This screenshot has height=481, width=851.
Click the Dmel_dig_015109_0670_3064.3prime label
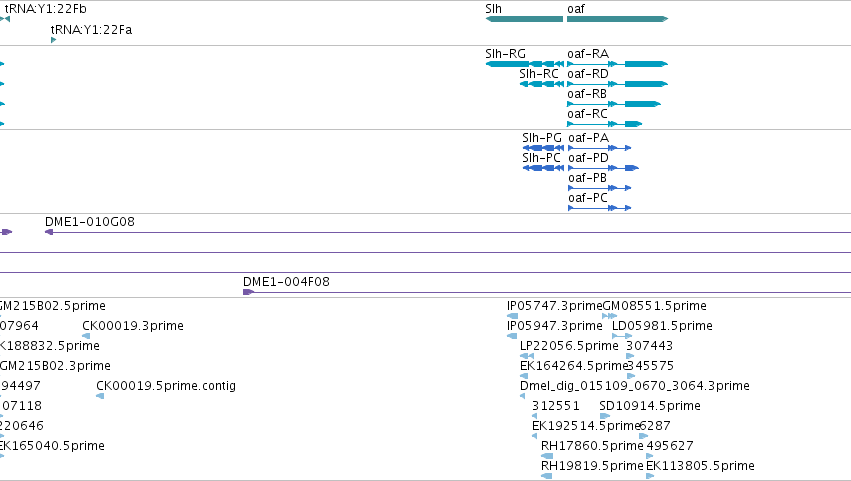pyautogui.click(x=635, y=386)
